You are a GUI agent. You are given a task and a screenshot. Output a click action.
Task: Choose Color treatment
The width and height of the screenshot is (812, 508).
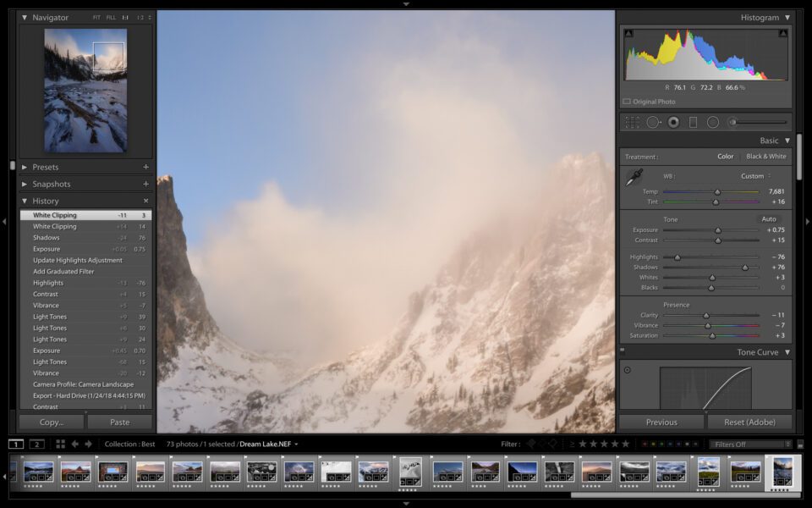pyautogui.click(x=725, y=157)
